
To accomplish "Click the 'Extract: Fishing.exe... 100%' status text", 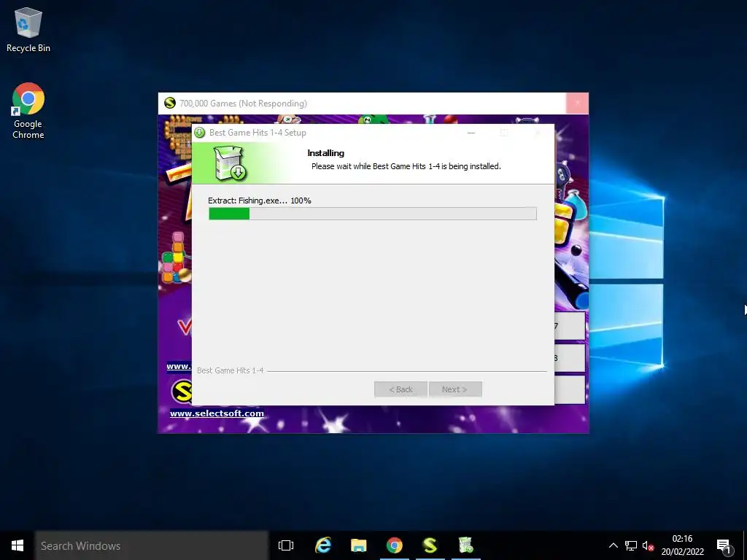I will 260,201.
